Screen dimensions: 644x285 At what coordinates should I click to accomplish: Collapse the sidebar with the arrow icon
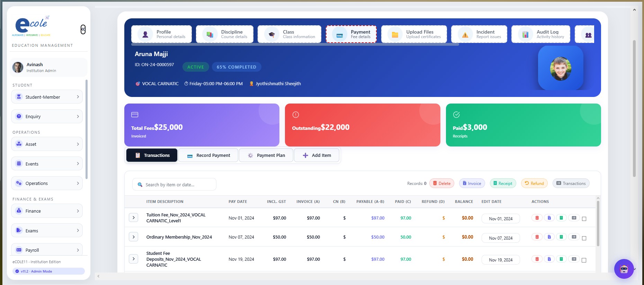coord(83,29)
